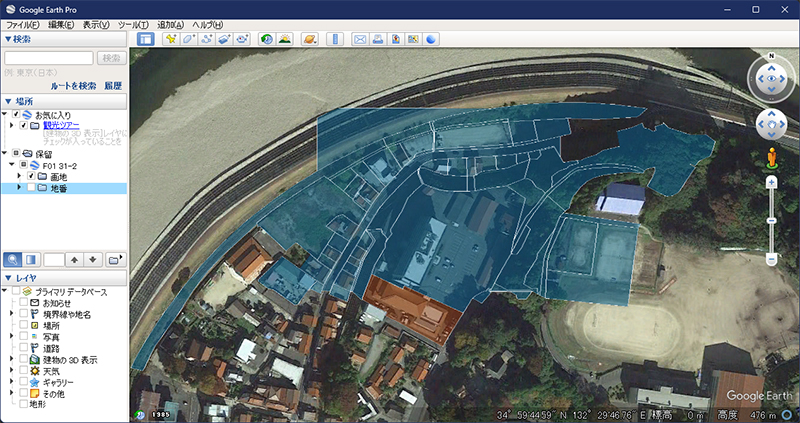Click the search text input field
Image resolution: width=800 pixels, height=423 pixels.
pyautogui.click(x=49, y=58)
